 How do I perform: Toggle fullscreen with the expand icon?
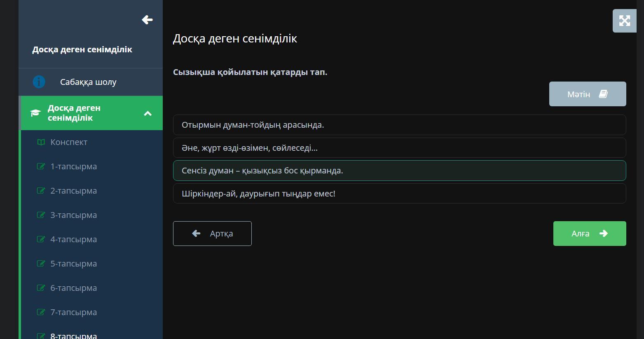coord(625,21)
